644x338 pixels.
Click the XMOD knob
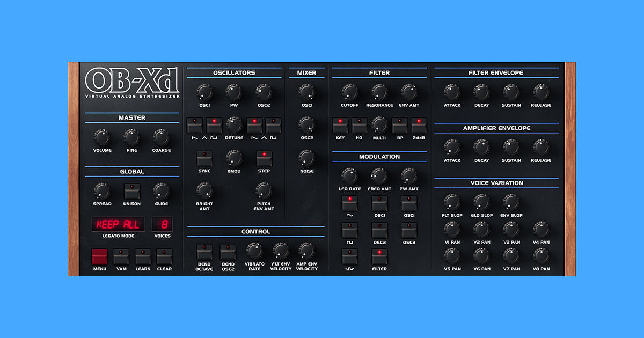coord(234,158)
